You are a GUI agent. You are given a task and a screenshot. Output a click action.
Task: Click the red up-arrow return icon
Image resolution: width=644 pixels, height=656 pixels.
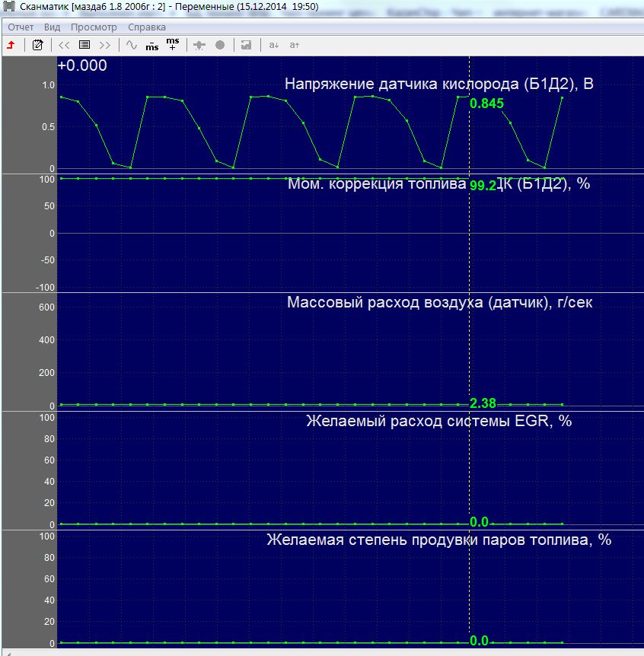(11, 45)
